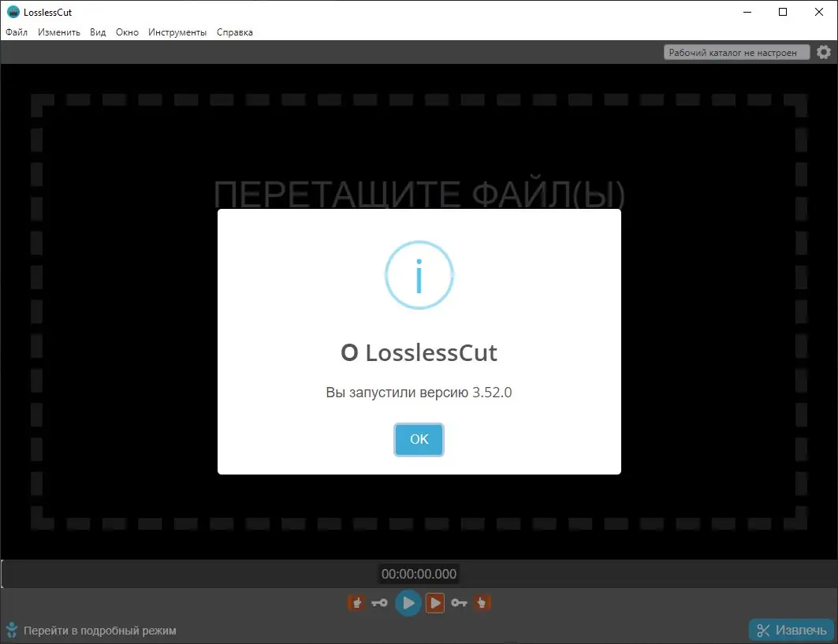Viewport: 838px width, 644px height.
Task: Click the left hand icon to set the cut start
Action: coord(356,603)
